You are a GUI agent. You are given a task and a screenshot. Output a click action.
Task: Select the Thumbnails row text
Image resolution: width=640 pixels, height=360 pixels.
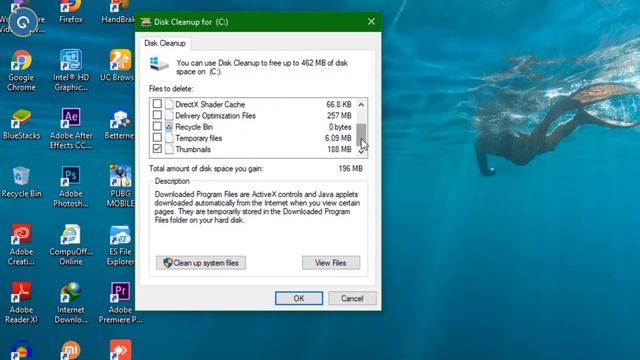193,149
